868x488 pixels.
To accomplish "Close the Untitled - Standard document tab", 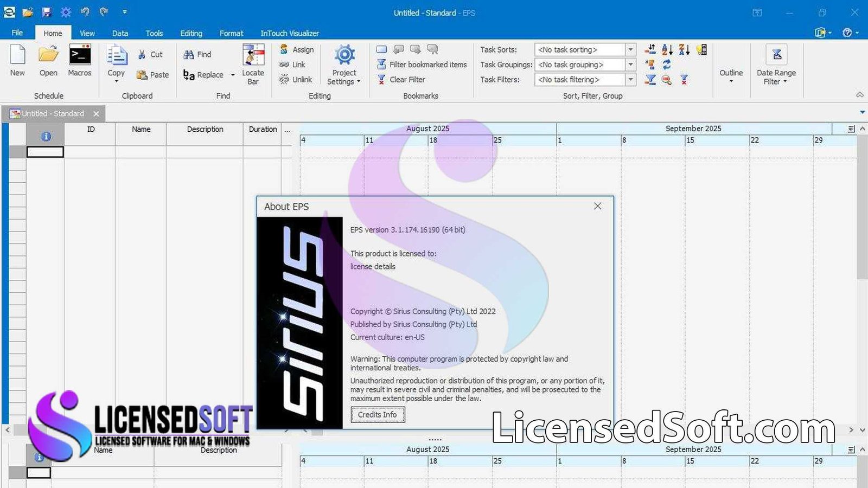I will (96, 114).
